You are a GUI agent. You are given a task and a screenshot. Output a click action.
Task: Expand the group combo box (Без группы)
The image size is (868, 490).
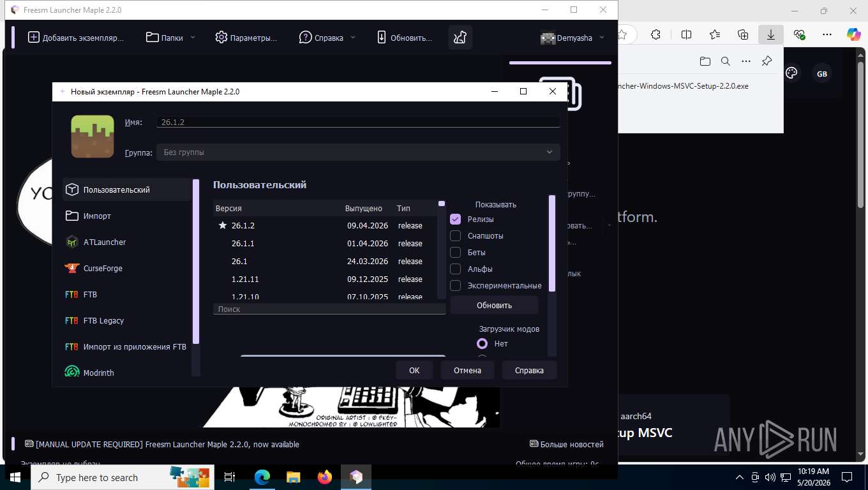[358, 152]
